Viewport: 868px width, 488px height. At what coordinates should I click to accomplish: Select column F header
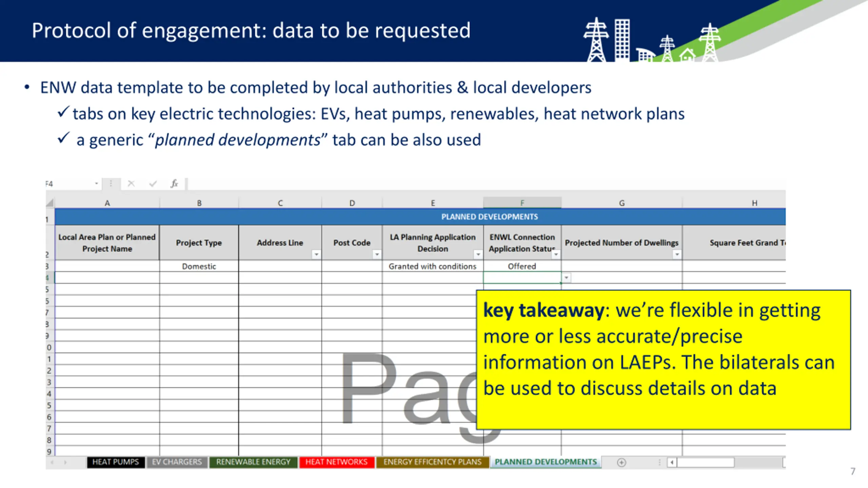[522, 203]
